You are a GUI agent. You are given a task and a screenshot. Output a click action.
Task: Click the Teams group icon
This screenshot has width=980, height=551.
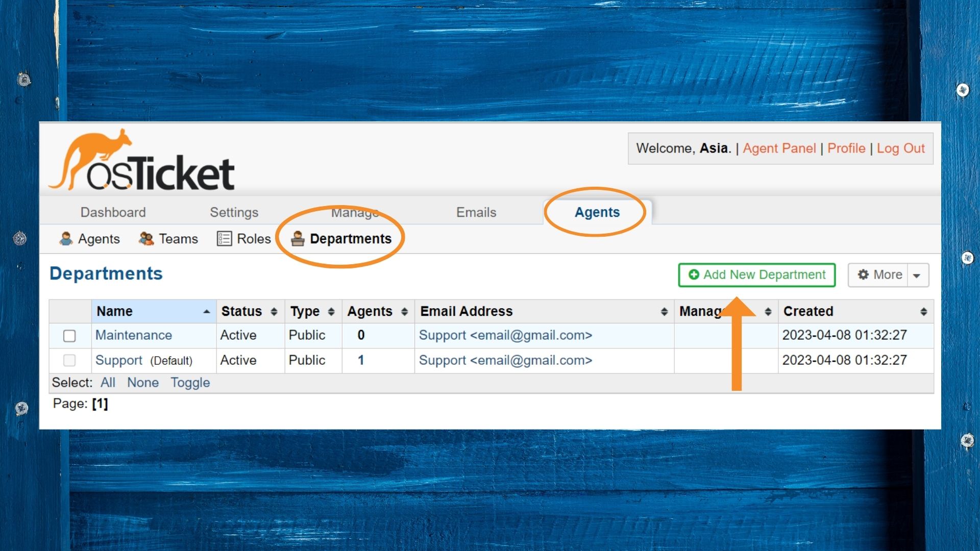tap(146, 239)
